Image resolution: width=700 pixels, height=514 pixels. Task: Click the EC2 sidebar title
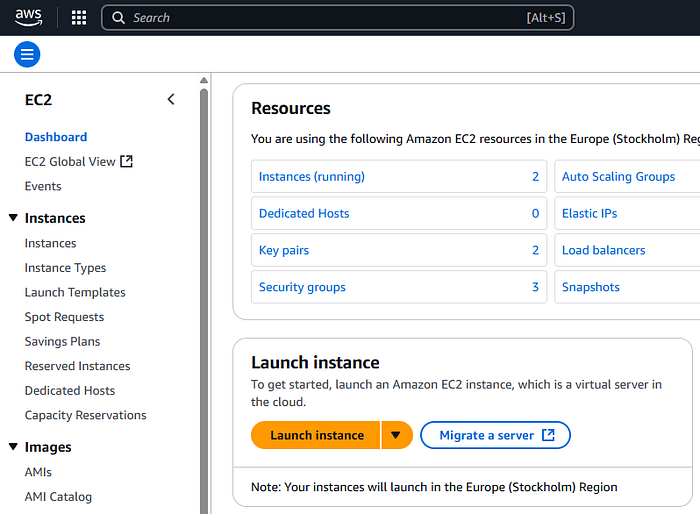click(38, 100)
